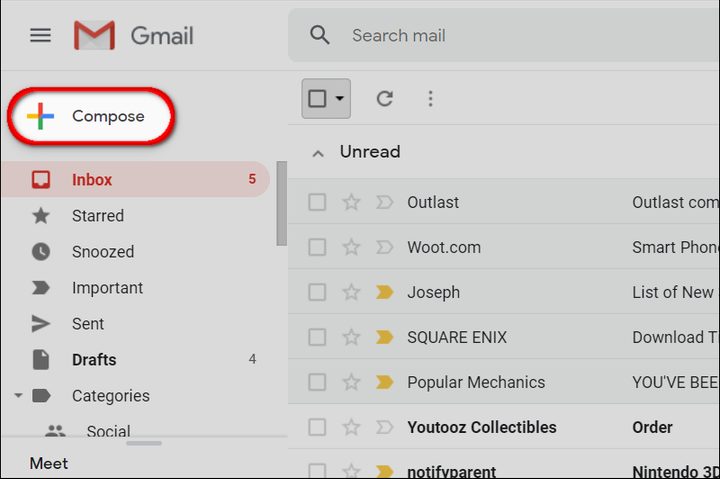
Task: Star the Joseph email
Action: click(351, 292)
